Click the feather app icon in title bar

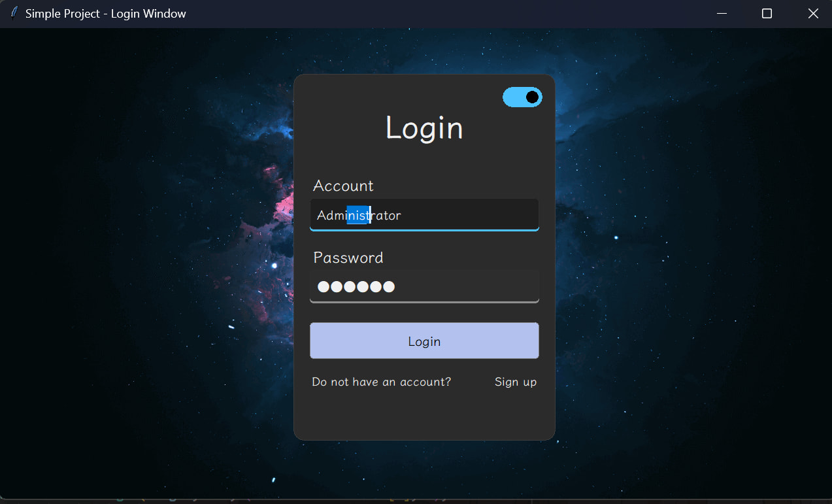[14, 13]
